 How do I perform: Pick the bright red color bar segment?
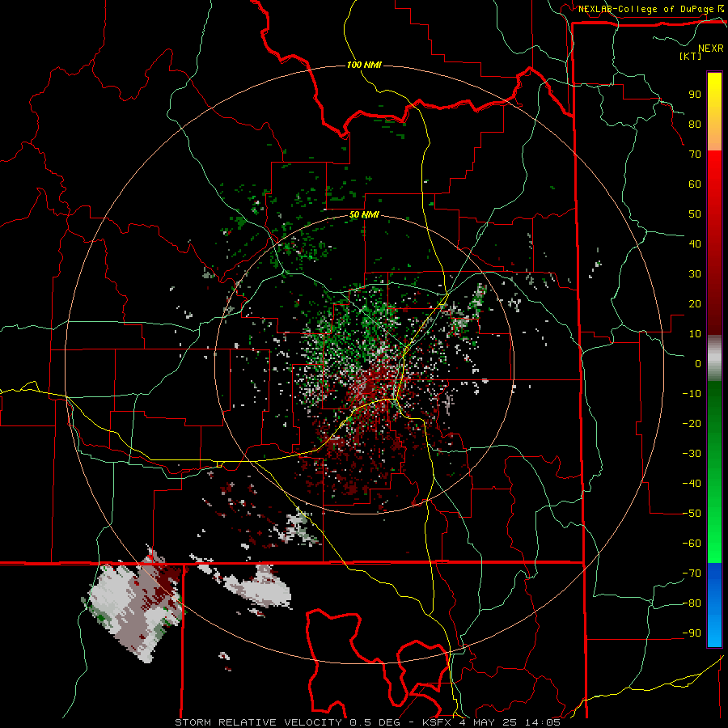[x=714, y=167]
